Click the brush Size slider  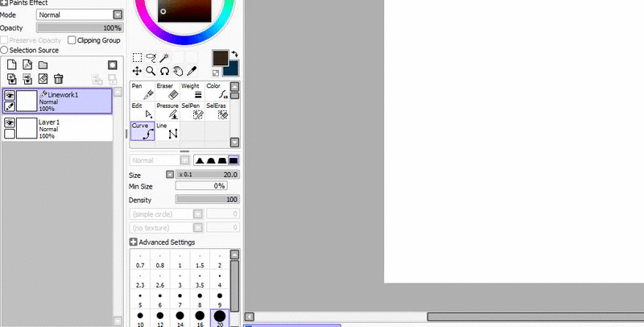pyautogui.click(x=208, y=175)
